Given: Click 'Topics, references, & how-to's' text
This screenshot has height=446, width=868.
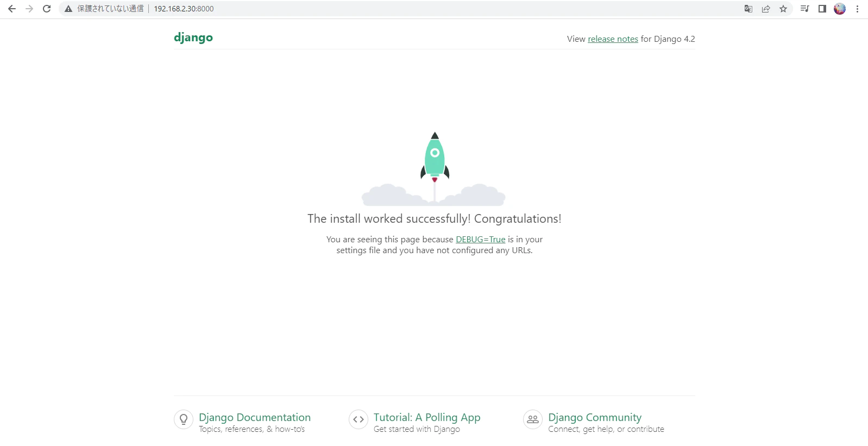Looking at the screenshot, I should (252, 429).
